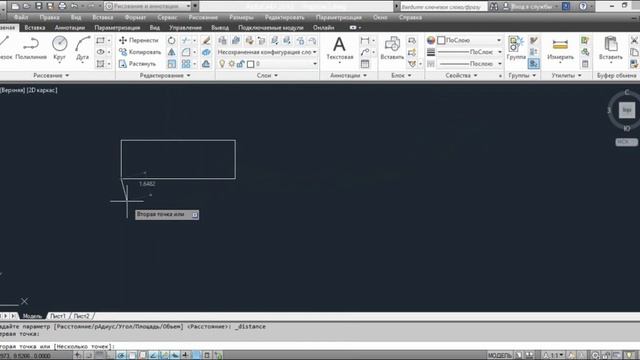Click the Stretch (Растянуть) command
The width and height of the screenshot is (640, 360).
point(137,64)
